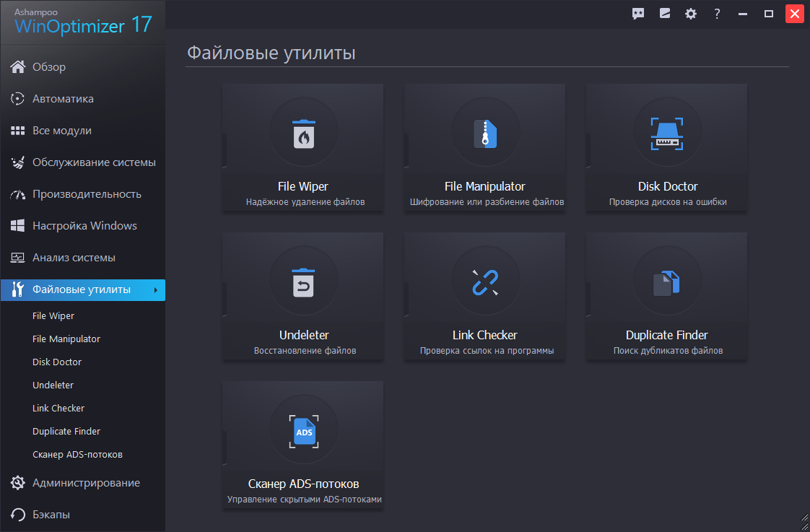
Task: Click the restore arrow icon for Бэкапы
Action: tap(18, 515)
